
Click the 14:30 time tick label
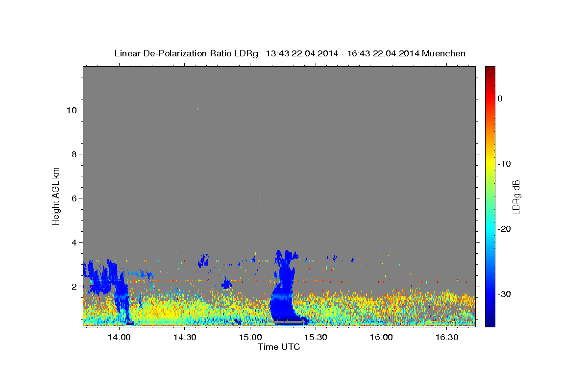click(184, 338)
